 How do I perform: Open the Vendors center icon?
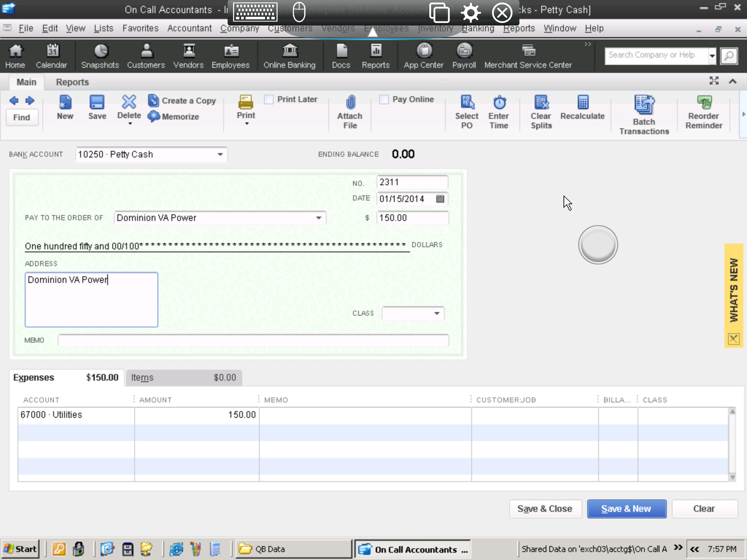point(188,55)
